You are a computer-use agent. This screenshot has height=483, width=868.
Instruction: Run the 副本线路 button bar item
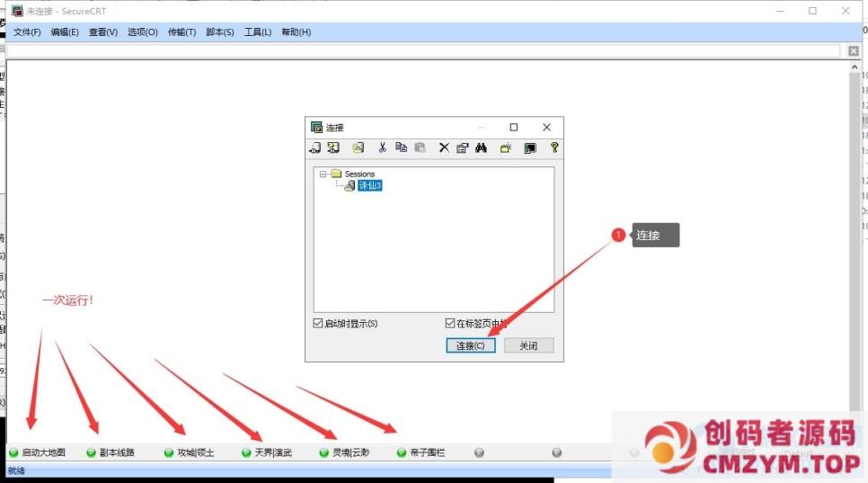pyautogui.click(x=111, y=452)
